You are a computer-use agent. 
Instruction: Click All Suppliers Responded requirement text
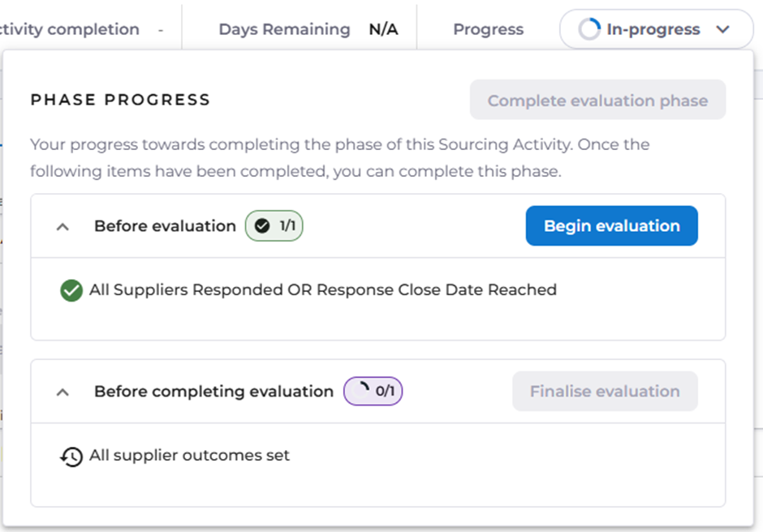click(323, 290)
